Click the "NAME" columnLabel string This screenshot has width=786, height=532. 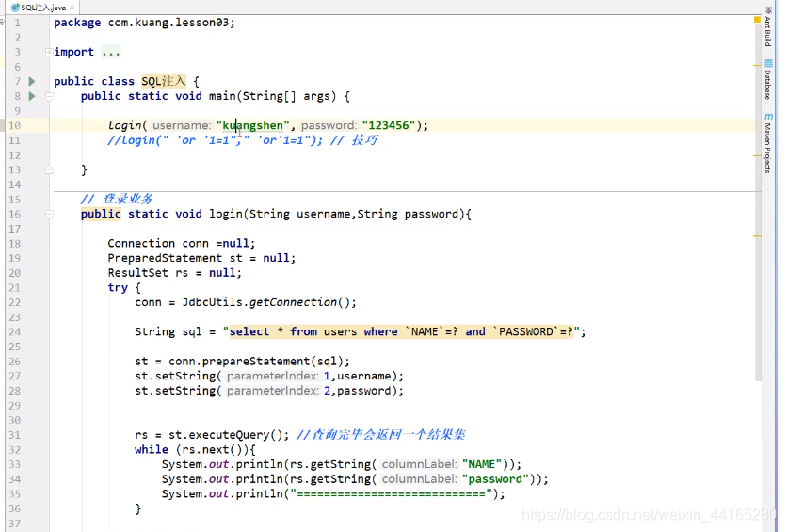tap(481, 464)
